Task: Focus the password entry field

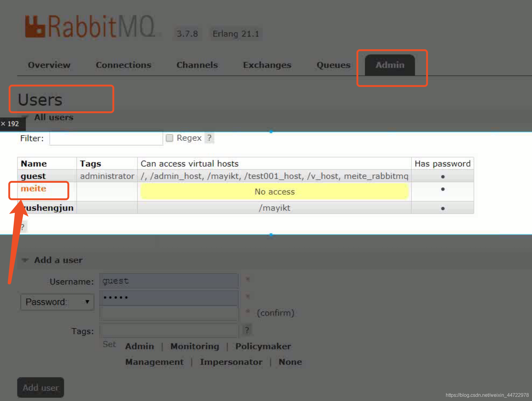Action: (x=169, y=298)
